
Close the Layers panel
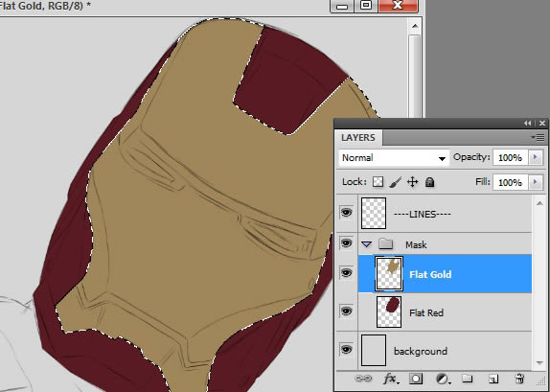[x=542, y=124]
